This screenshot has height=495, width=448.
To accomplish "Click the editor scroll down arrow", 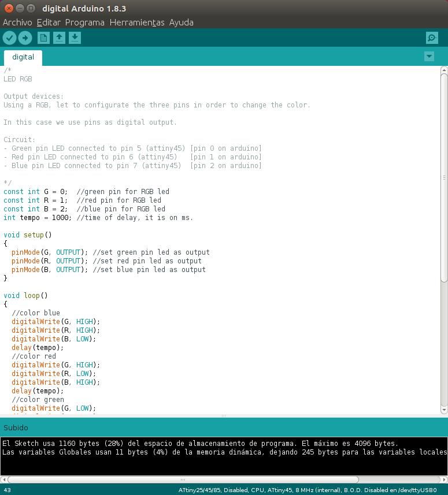I will (444, 410).
